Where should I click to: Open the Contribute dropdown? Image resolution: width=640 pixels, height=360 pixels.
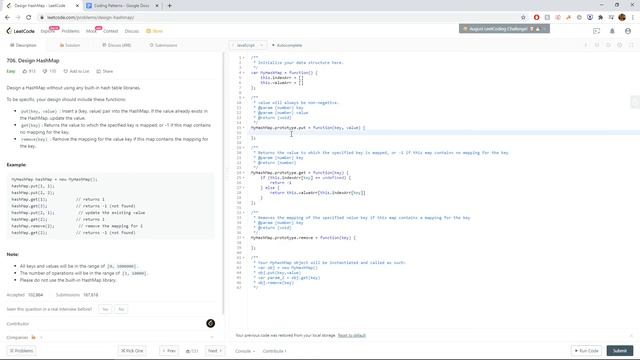[x=274, y=351]
